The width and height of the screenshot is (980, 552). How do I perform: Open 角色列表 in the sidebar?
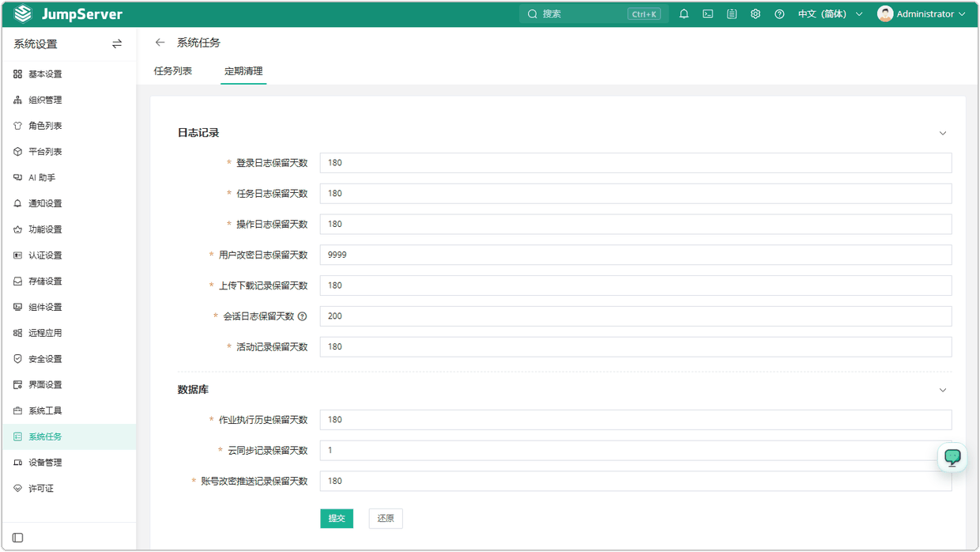pyautogui.click(x=68, y=126)
